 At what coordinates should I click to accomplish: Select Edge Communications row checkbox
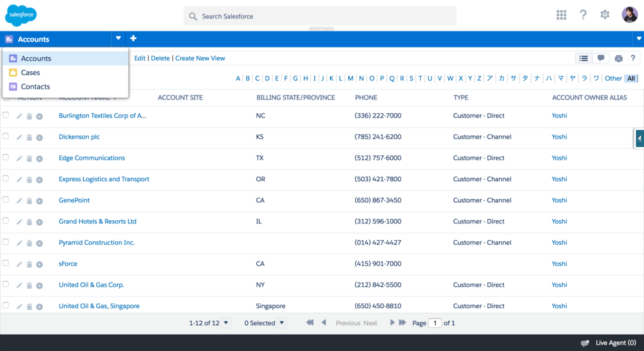[x=6, y=157]
